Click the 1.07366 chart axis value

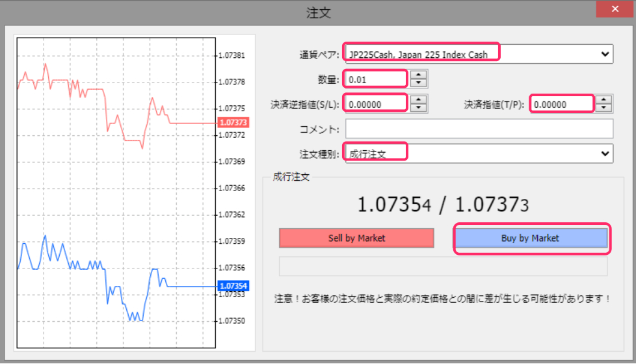232,188
